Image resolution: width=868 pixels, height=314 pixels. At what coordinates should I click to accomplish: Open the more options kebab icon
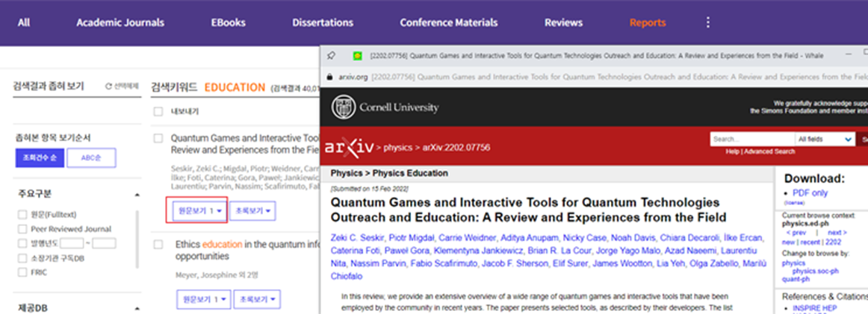click(707, 22)
